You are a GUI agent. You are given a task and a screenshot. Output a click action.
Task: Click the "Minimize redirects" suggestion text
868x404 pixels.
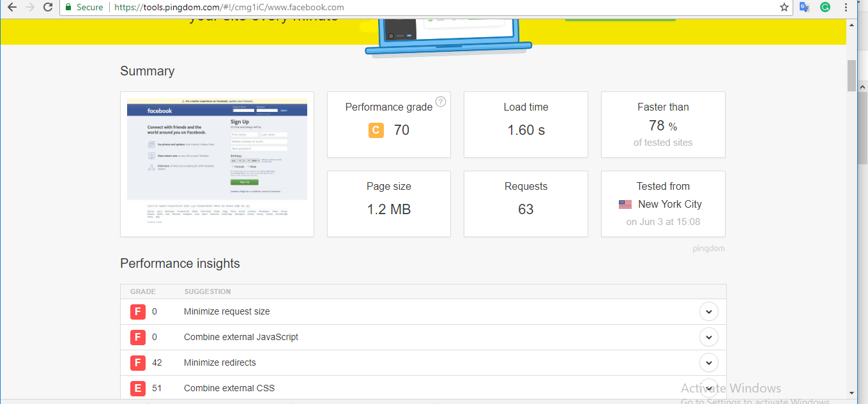point(220,363)
